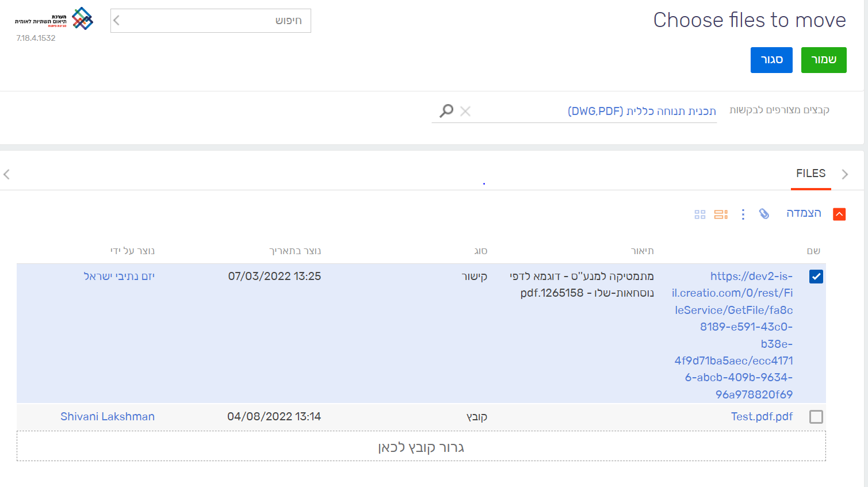The width and height of the screenshot is (868, 487).
Task: Select the checkbox for Test.pdf.pdf
Action: (816, 417)
